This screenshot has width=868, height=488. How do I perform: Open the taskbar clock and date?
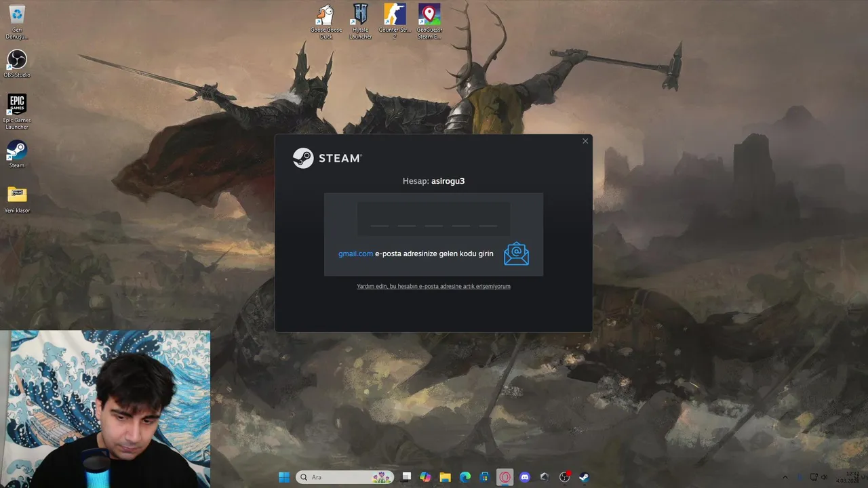pyautogui.click(x=848, y=477)
